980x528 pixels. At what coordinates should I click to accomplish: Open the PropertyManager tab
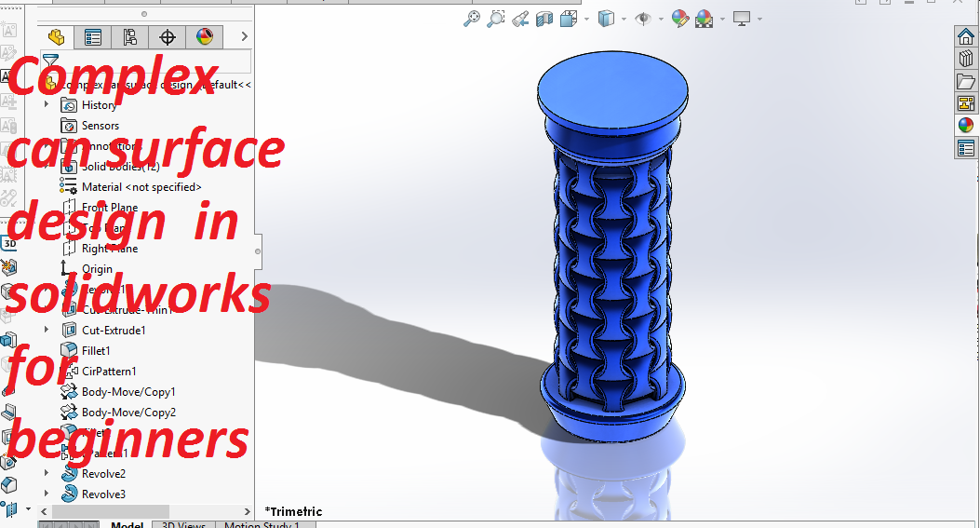(92, 37)
